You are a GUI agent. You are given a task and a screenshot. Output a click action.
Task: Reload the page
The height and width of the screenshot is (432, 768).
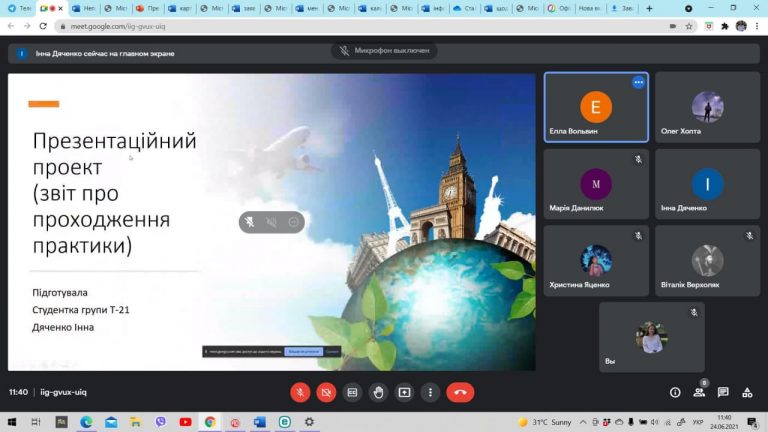(x=43, y=26)
